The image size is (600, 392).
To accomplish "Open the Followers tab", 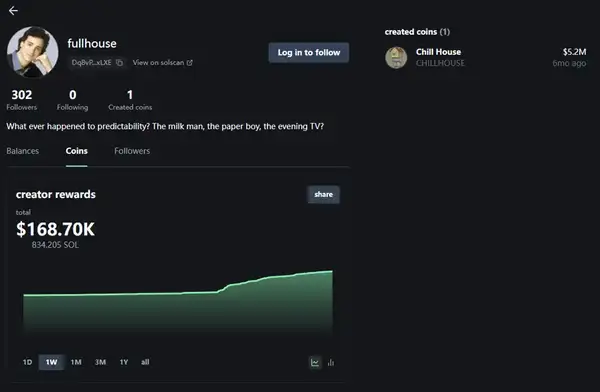I will pyautogui.click(x=132, y=151).
